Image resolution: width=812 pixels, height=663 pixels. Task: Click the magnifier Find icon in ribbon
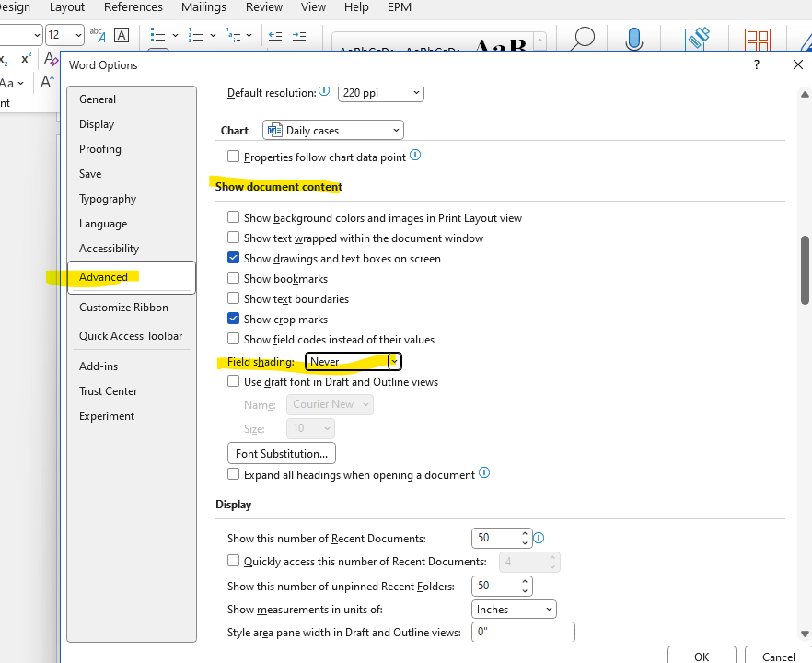582,39
